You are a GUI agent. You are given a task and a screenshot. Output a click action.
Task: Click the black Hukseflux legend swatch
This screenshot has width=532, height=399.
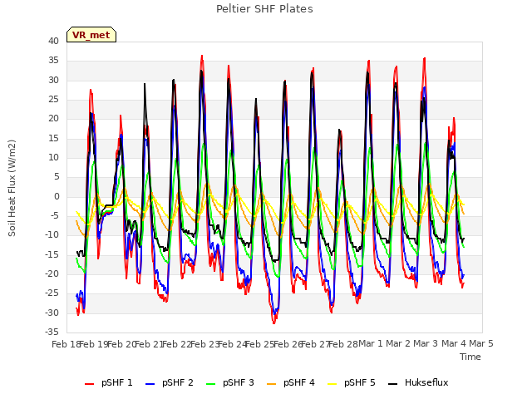[393, 384]
